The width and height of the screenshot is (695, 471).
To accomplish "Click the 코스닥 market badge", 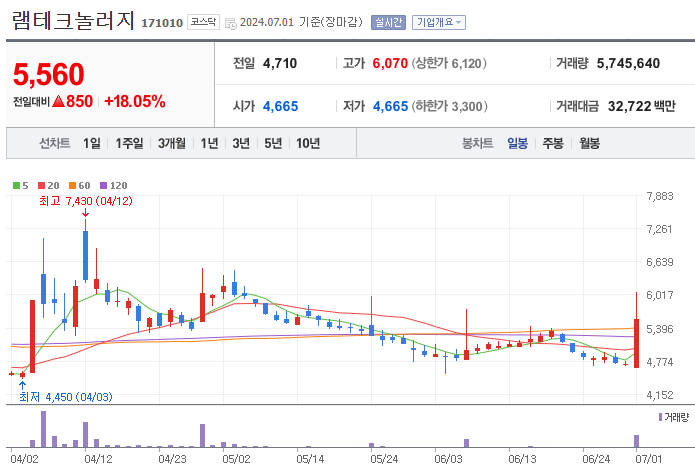I will (x=203, y=22).
